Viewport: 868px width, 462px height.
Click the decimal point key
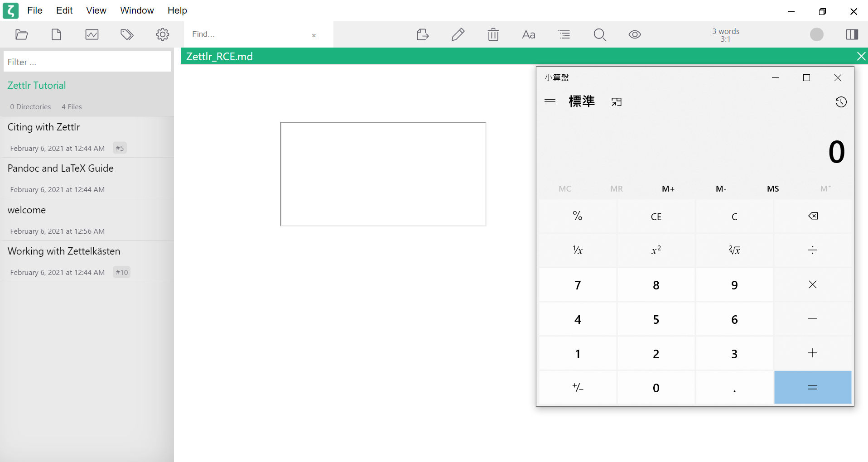click(734, 387)
